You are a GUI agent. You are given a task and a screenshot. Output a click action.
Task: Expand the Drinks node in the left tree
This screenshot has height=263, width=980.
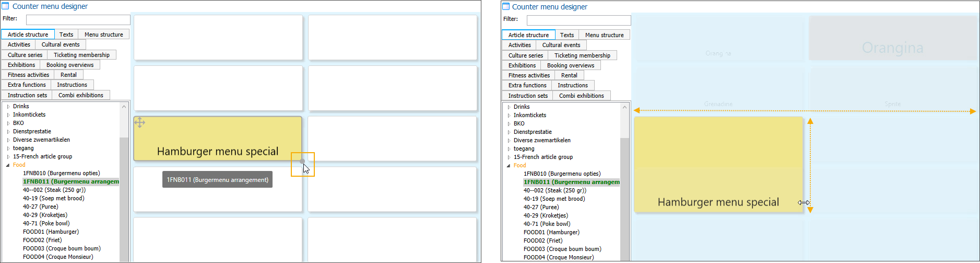8,107
